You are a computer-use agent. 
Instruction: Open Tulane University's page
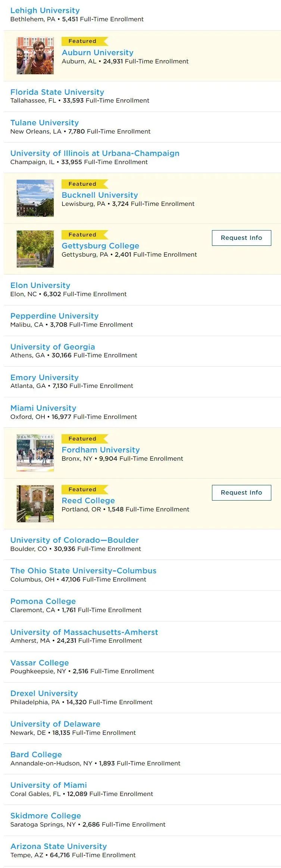pos(44,123)
